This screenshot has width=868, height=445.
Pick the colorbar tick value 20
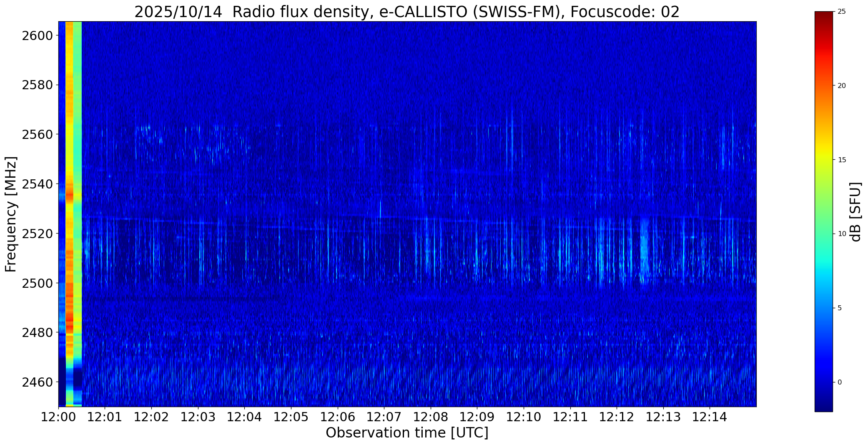[x=842, y=86]
